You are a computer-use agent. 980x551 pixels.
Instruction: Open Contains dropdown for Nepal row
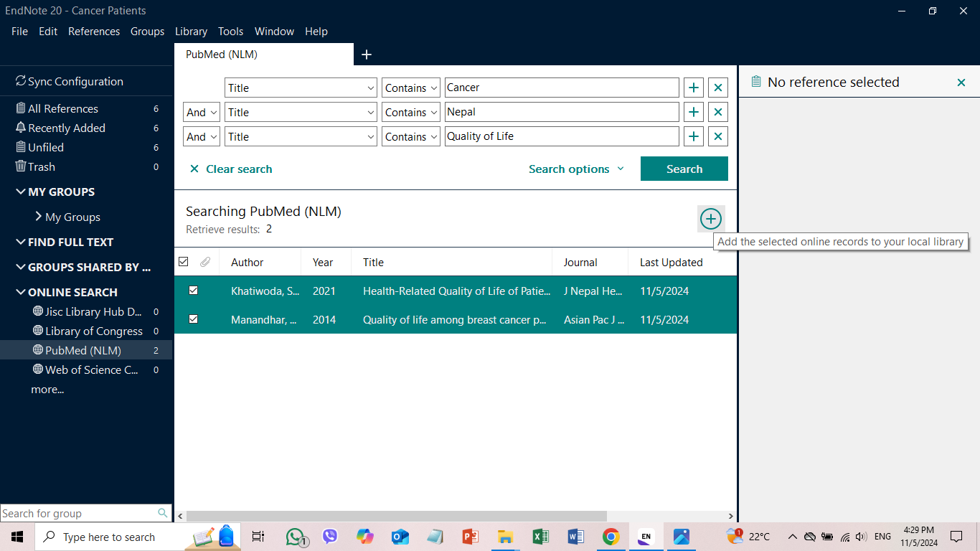[410, 112]
